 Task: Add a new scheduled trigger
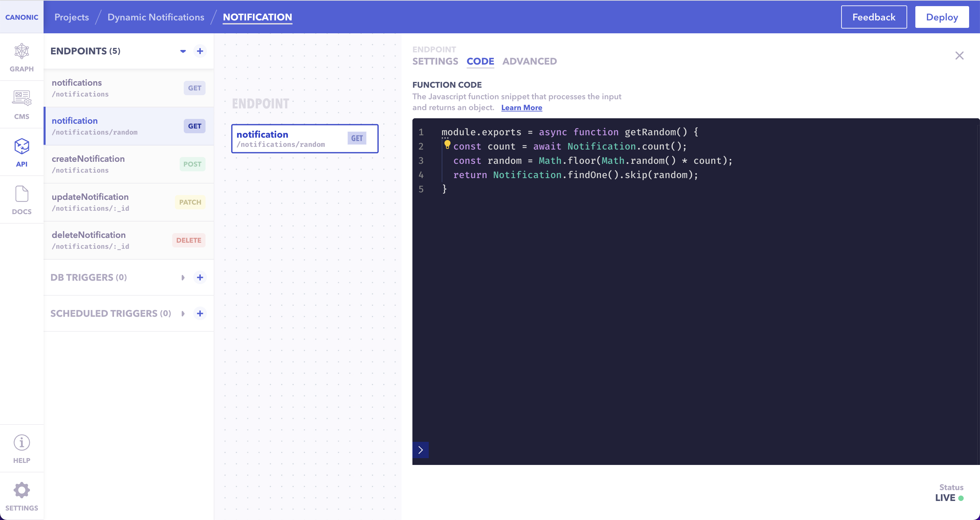pyautogui.click(x=200, y=314)
